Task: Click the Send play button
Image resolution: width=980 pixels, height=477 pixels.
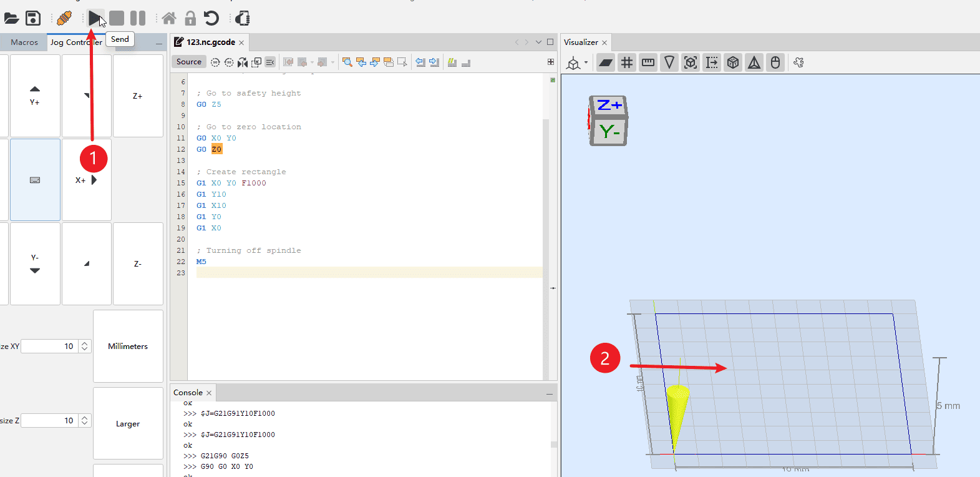Action: (x=94, y=18)
